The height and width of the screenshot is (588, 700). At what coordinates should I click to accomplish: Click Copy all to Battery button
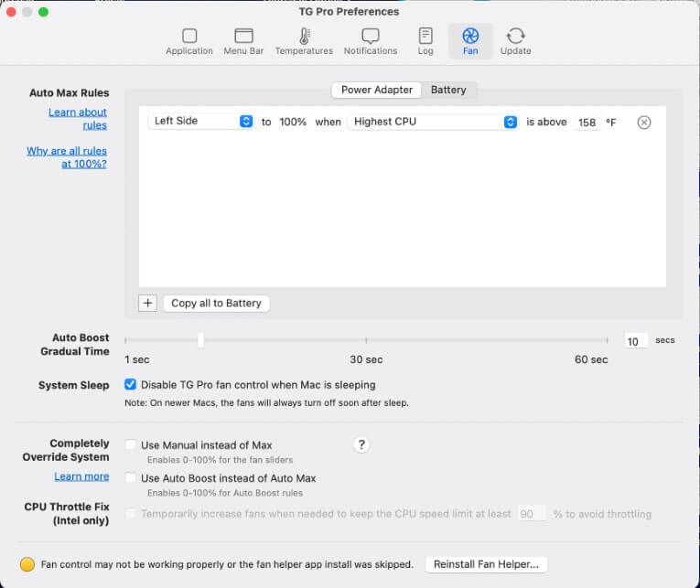tap(216, 304)
